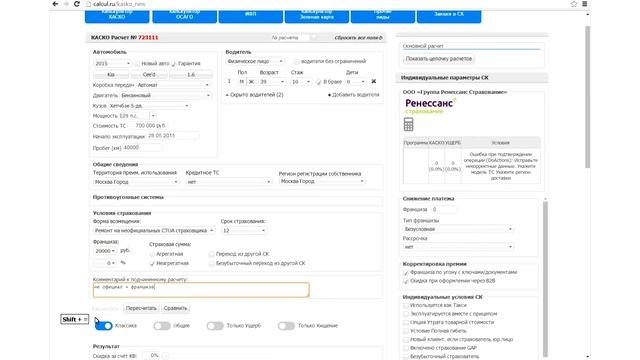Open driver Возраст dropdown

pos(272,82)
